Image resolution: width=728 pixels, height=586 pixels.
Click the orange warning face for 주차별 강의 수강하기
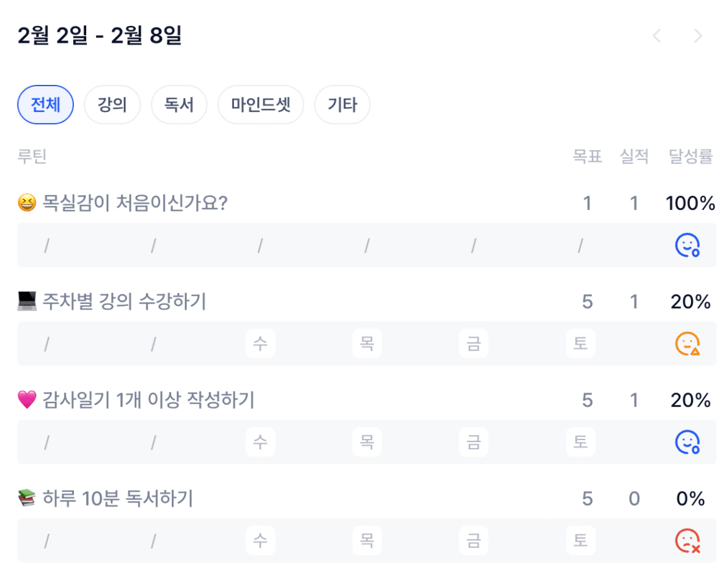point(687,344)
